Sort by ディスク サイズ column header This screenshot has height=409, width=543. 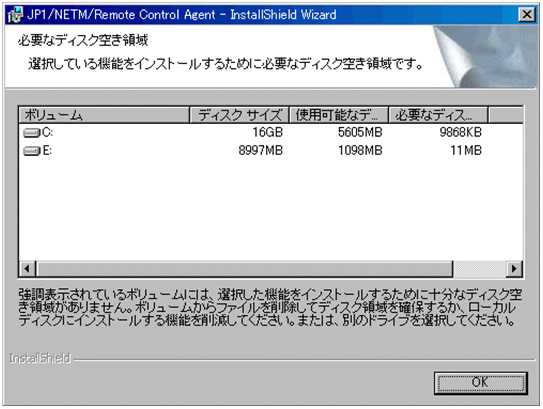pos(239,115)
